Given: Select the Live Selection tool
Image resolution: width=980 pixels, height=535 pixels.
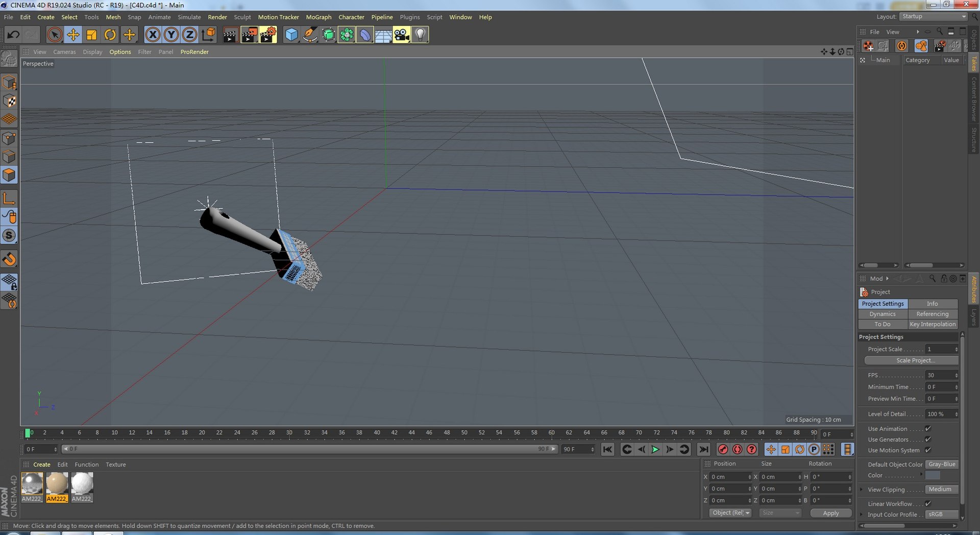Looking at the screenshot, I should [55, 35].
